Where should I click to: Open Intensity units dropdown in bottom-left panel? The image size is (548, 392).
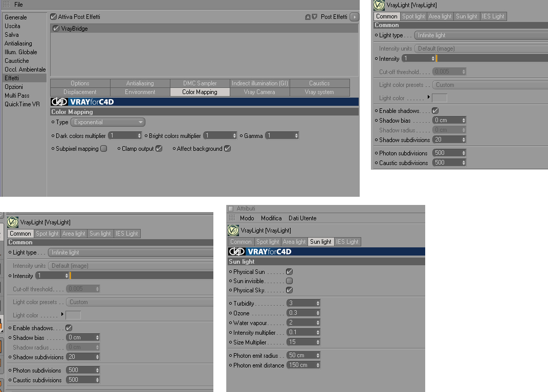coord(130,266)
